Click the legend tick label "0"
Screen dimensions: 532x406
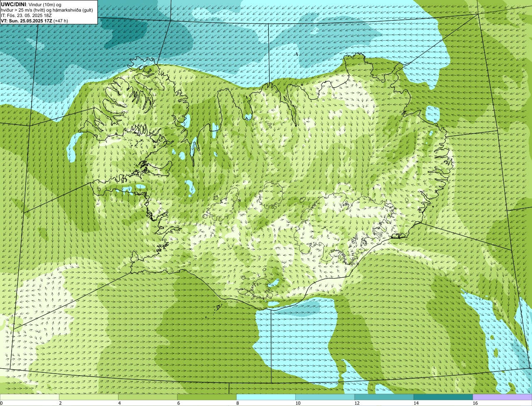[x=1, y=403]
